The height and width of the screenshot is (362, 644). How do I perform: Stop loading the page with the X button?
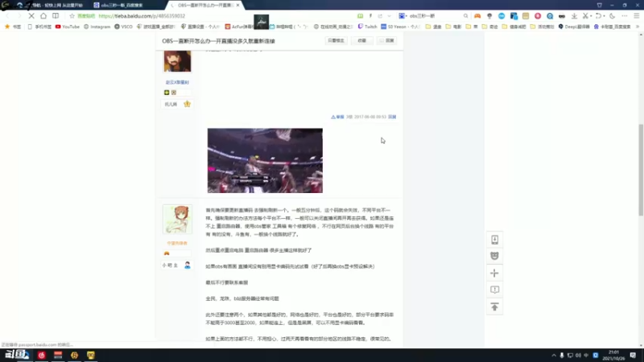(31, 16)
